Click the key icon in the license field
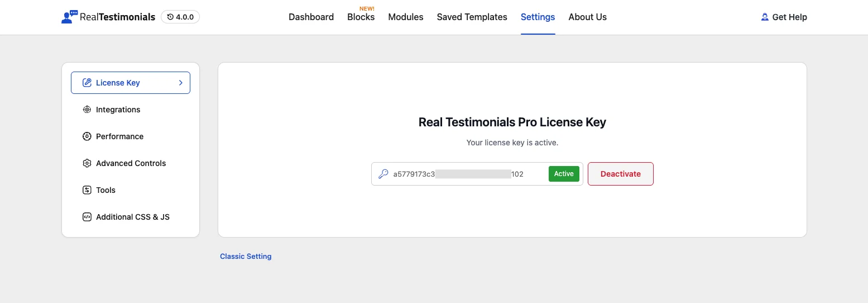The image size is (868, 303). (x=383, y=174)
